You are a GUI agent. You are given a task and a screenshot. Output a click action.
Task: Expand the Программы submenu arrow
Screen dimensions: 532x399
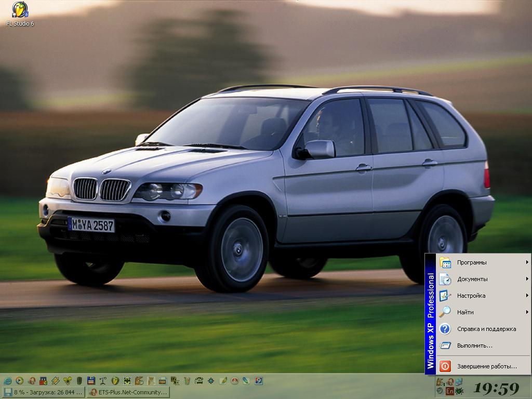(527, 262)
